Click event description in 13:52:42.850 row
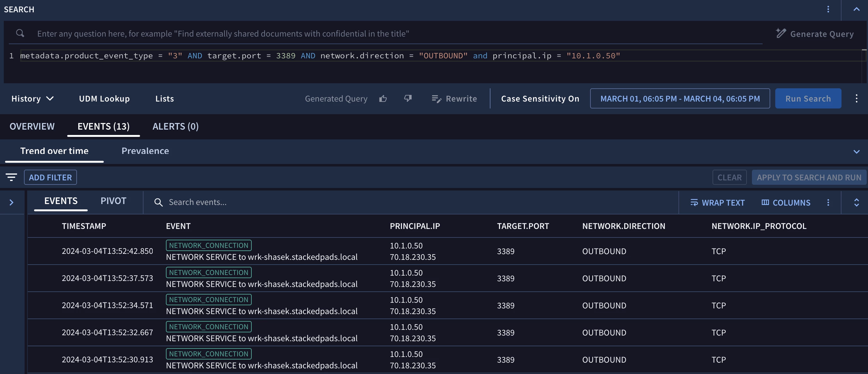Viewport: 868px width, 374px height. (261, 257)
